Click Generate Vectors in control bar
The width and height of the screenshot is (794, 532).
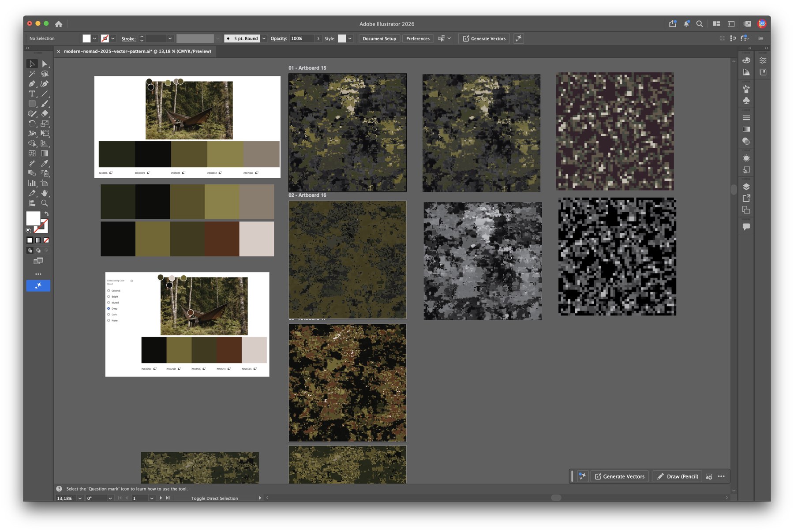click(x=484, y=39)
